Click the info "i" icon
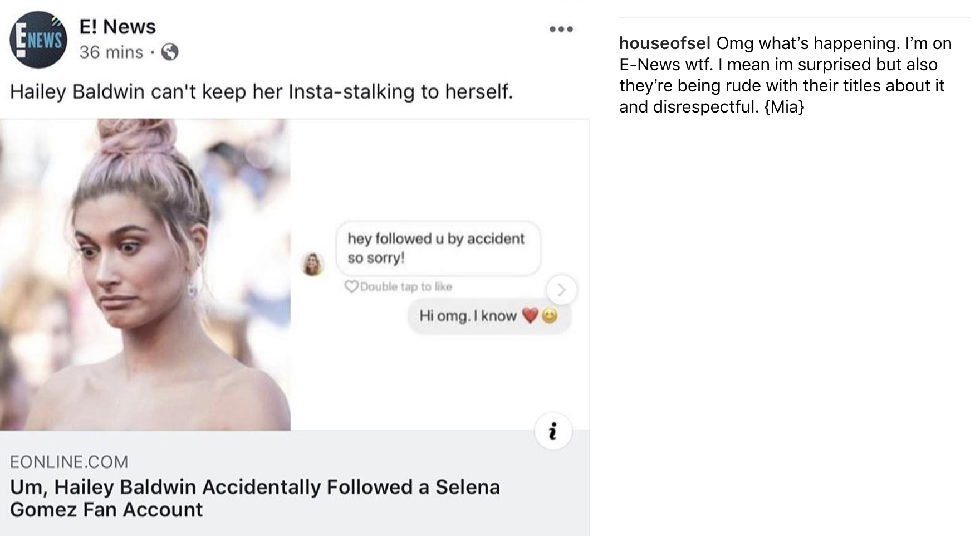This screenshot has height=536, width=980. point(552,431)
